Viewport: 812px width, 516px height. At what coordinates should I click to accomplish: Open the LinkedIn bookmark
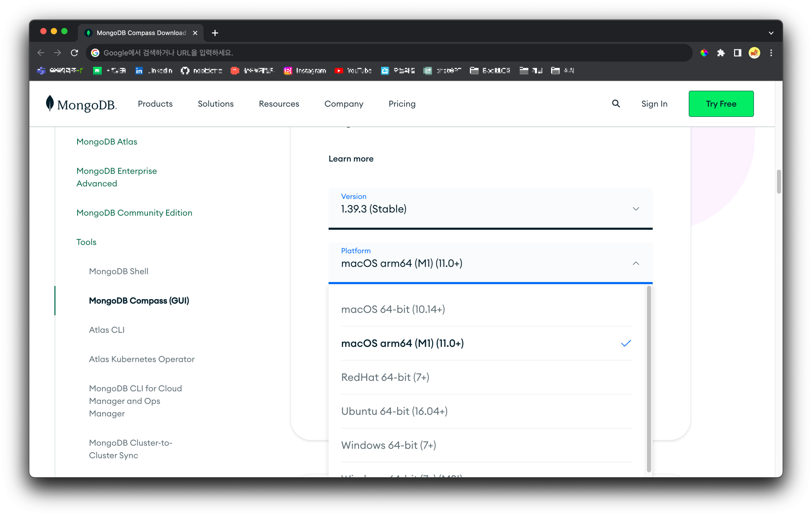point(154,70)
